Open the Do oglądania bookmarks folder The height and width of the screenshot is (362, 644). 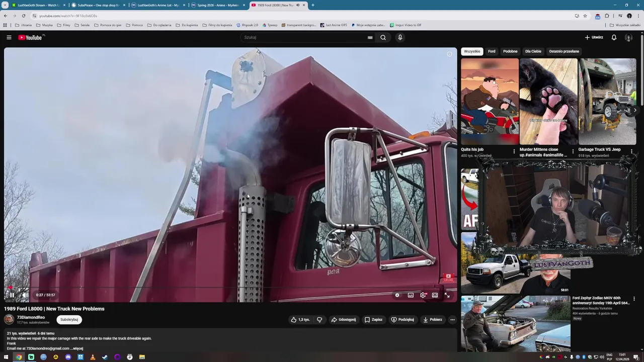159,25
